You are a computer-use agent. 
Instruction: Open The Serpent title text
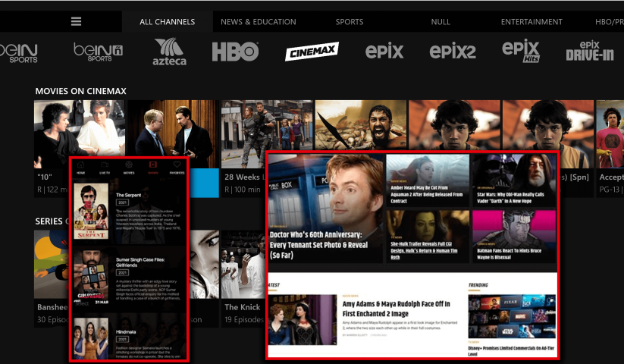tap(129, 195)
